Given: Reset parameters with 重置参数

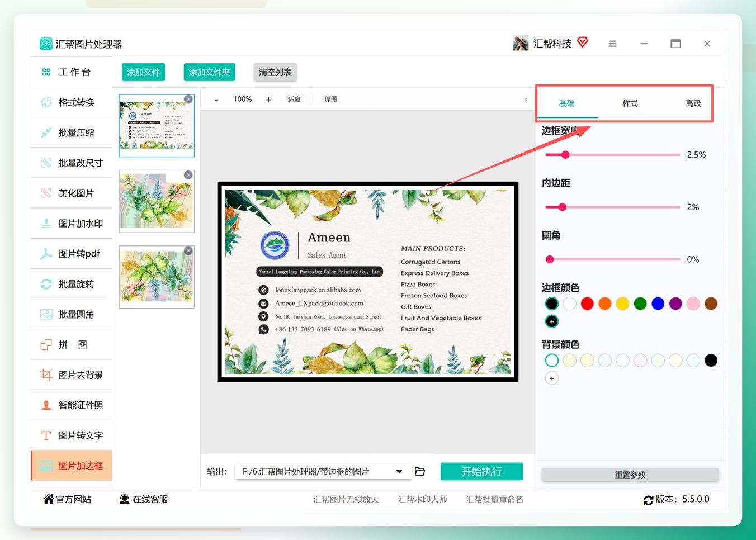Looking at the screenshot, I should coord(630,475).
